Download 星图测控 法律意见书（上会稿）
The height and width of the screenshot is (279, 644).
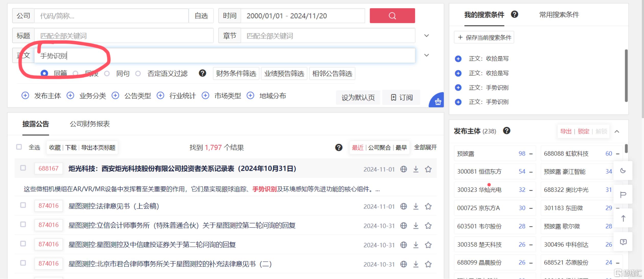pos(416,206)
